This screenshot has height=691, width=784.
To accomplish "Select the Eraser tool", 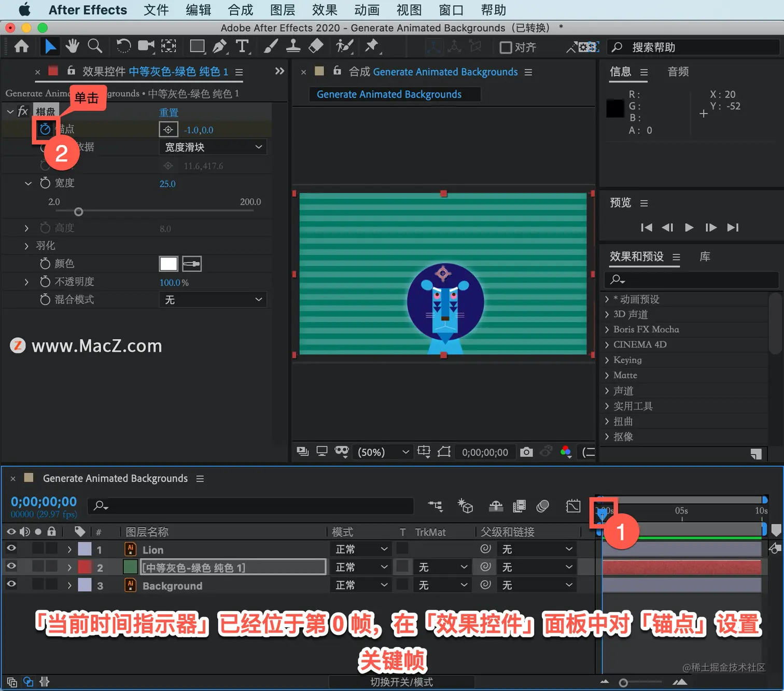I will pyautogui.click(x=316, y=46).
